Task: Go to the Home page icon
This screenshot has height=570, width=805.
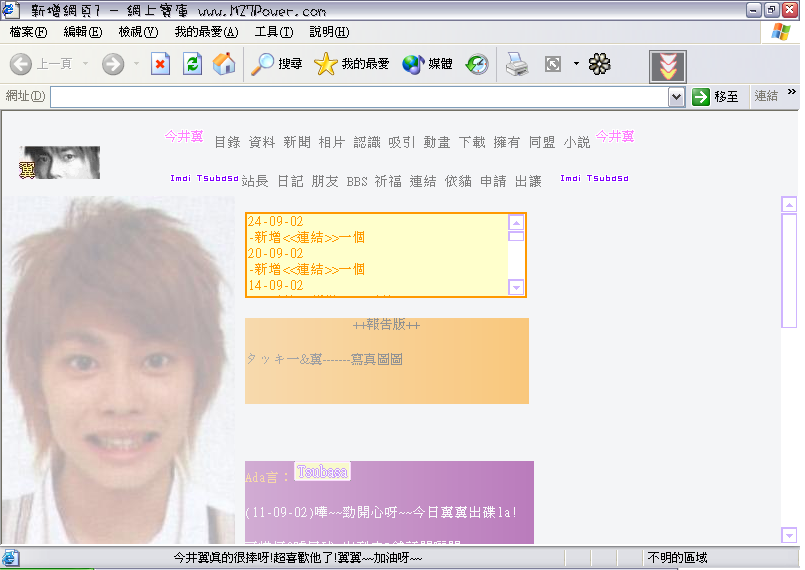Action: [224, 64]
